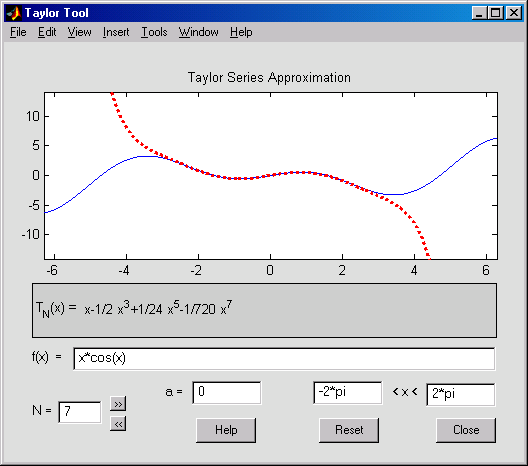Maximize the Taylor Tool window

tap(496, 13)
